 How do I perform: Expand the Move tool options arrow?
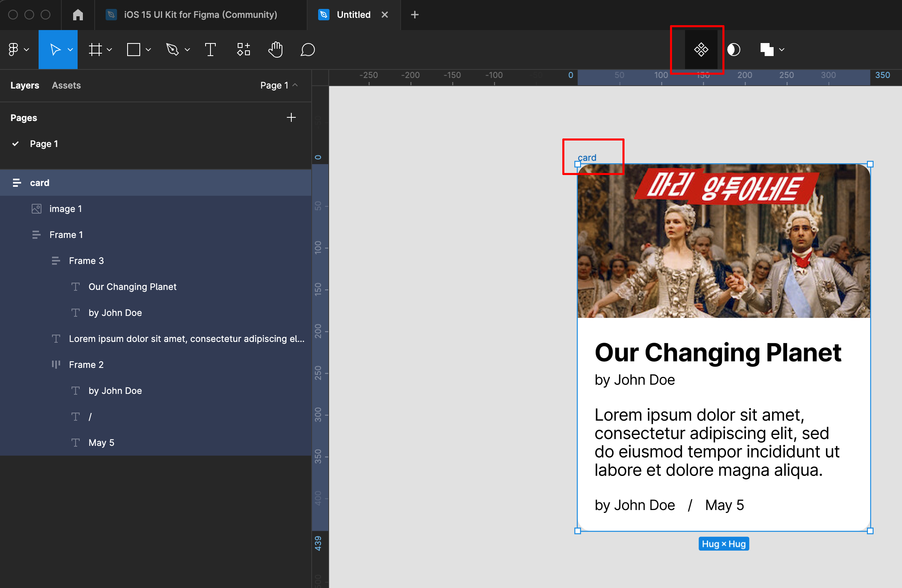(x=70, y=50)
